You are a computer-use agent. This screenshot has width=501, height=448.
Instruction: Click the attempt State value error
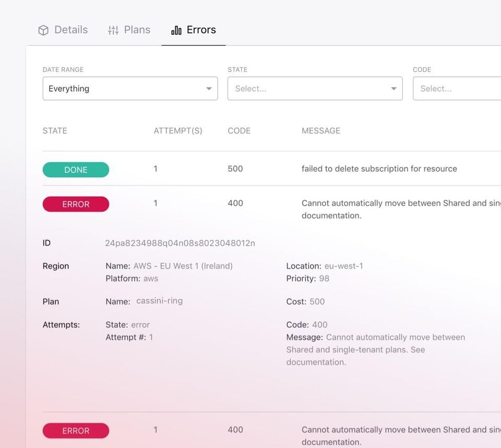140,325
